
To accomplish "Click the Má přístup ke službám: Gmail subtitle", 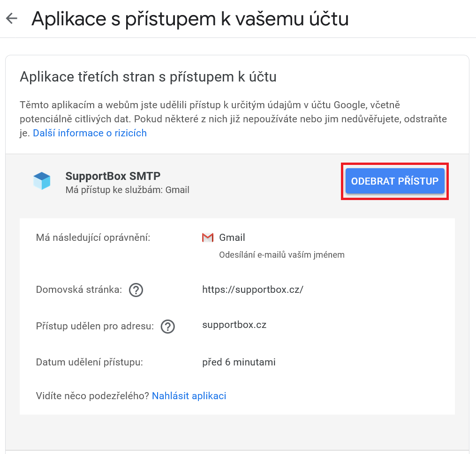I will point(127,190).
